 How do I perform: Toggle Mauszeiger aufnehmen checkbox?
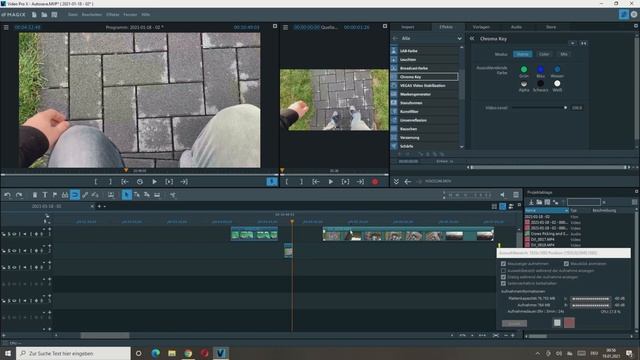503,264
